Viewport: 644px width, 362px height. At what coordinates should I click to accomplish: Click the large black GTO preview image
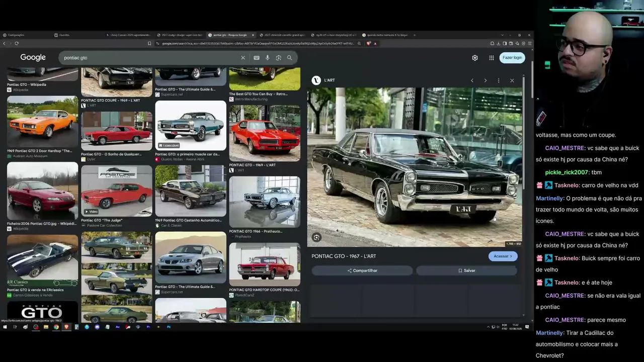[x=415, y=167]
